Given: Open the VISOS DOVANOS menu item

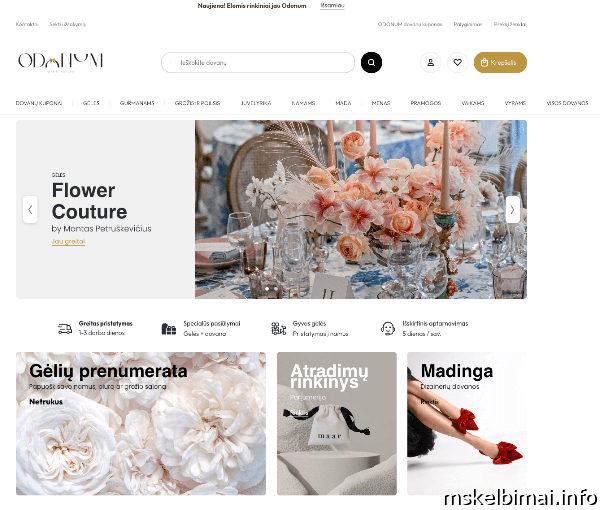Looking at the screenshot, I should click(x=567, y=103).
